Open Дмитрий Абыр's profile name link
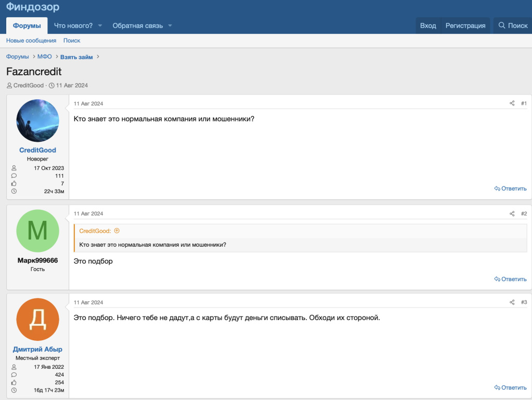This screenshot has width=532, height=400. [37, 350]
